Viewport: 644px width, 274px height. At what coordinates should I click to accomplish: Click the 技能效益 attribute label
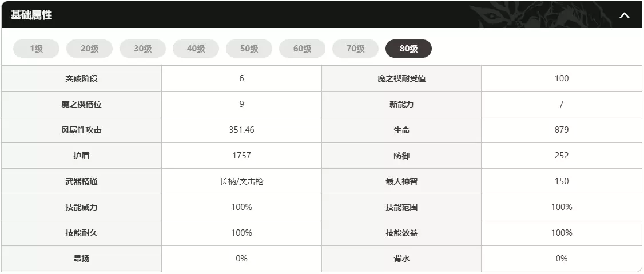[401, 233]
